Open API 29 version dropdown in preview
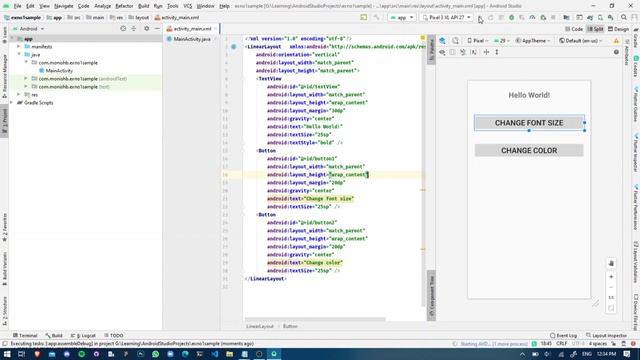The height and width of the screenshot is (360, 640). point(501,41)
